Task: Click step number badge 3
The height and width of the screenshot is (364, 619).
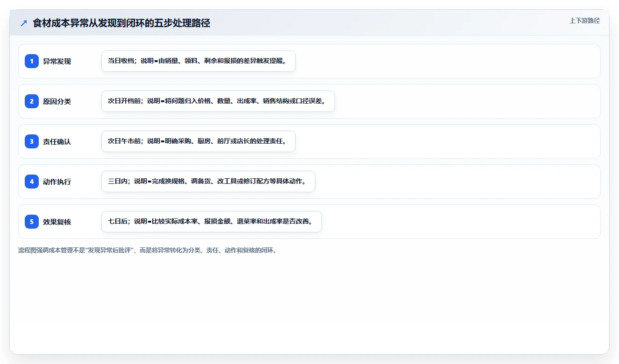Action: coord(32,141)
